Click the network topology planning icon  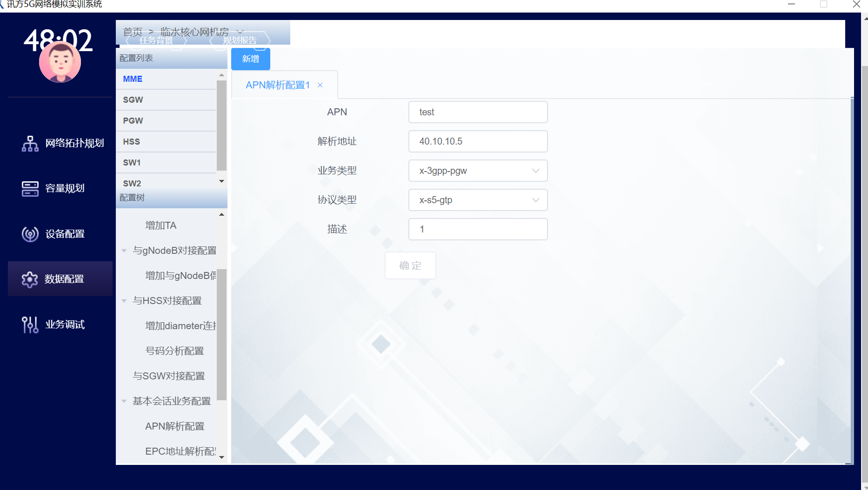30,143
